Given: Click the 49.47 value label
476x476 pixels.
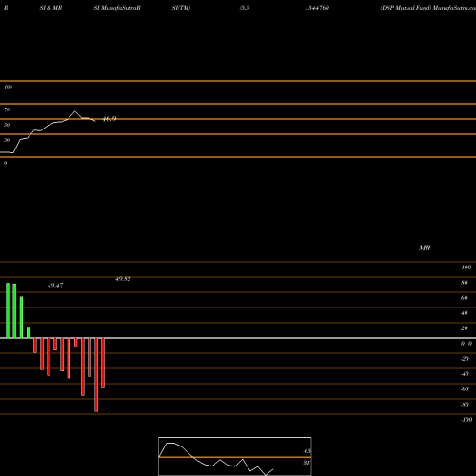Looking at the screenshot, I should tap(55, 286).
